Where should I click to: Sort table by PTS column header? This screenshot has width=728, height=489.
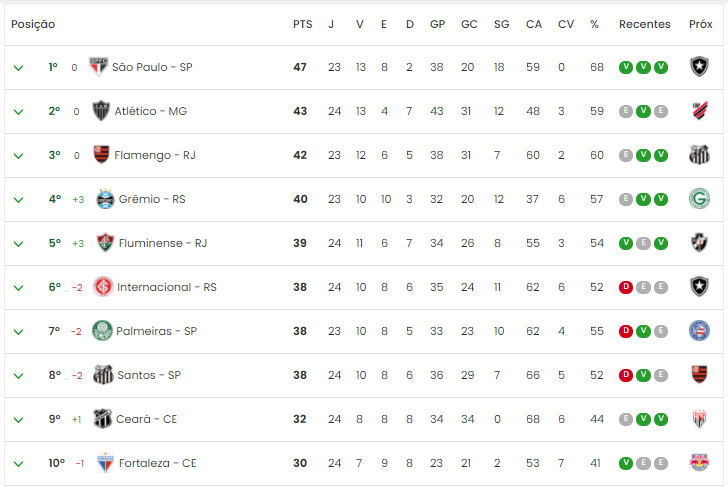pyautogui.click(x=303, y=24)
